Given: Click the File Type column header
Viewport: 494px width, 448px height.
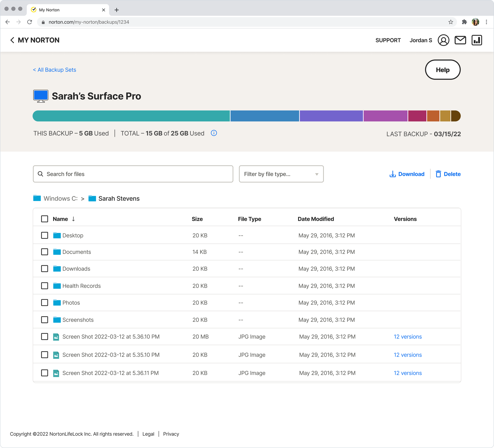Looking at the screenshot, I should (x=249, y=219).
